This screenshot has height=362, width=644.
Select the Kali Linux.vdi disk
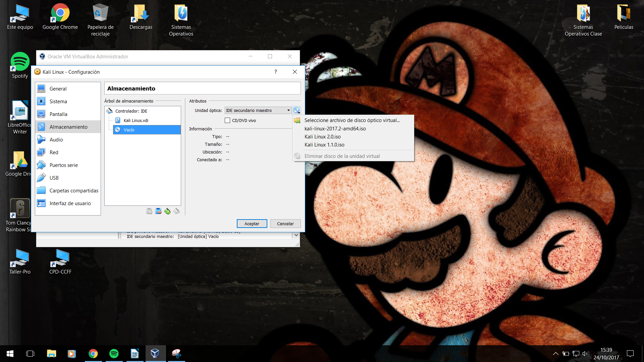point(136,120)
